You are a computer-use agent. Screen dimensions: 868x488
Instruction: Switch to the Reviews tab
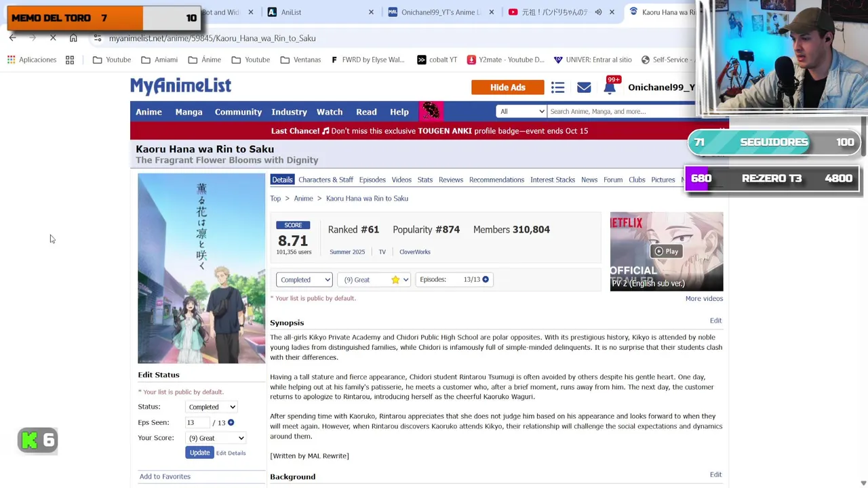[451, 180]
